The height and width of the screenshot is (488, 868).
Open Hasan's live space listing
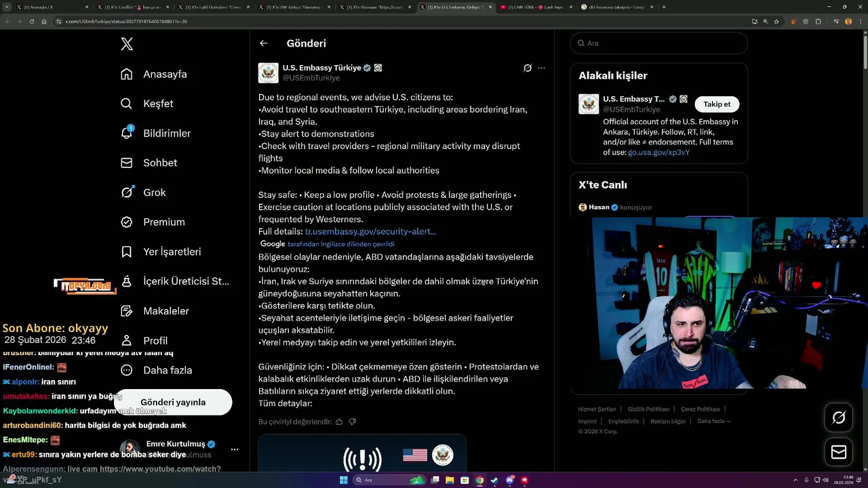point(615,207)
